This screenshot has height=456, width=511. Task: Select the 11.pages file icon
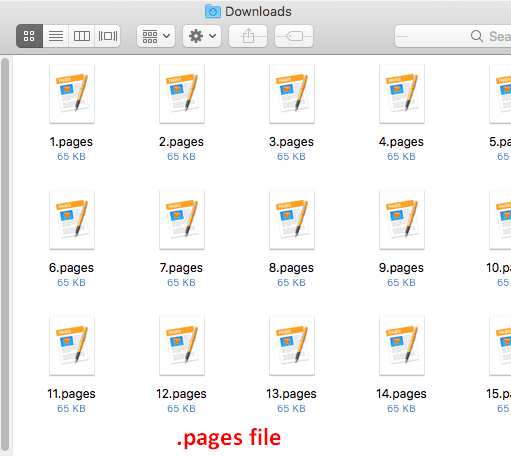[72, 346]
